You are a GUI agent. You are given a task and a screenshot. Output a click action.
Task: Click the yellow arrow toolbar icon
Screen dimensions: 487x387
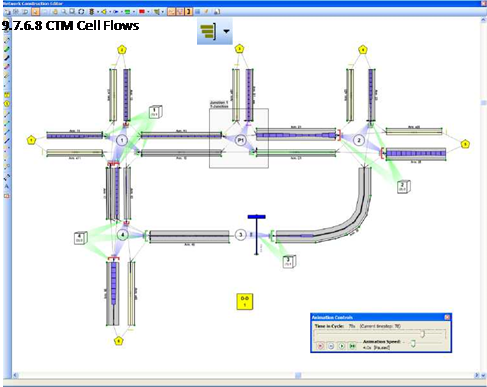click(104, 12)
